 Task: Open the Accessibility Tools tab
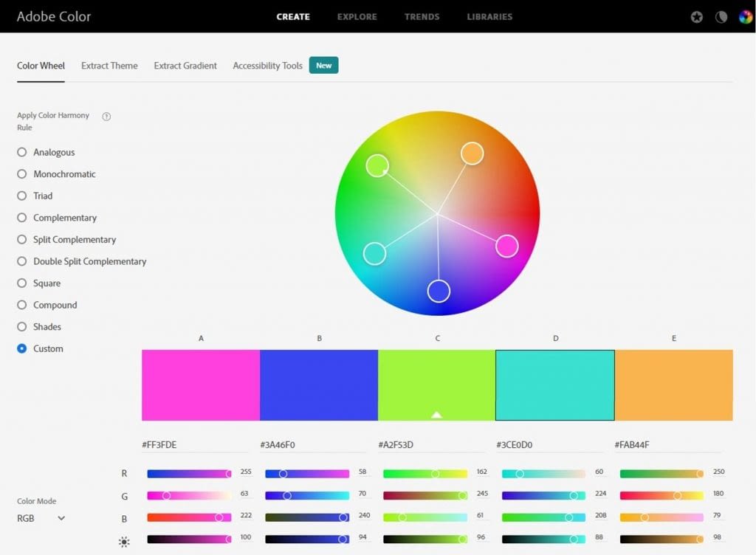[x=267, y=66]
